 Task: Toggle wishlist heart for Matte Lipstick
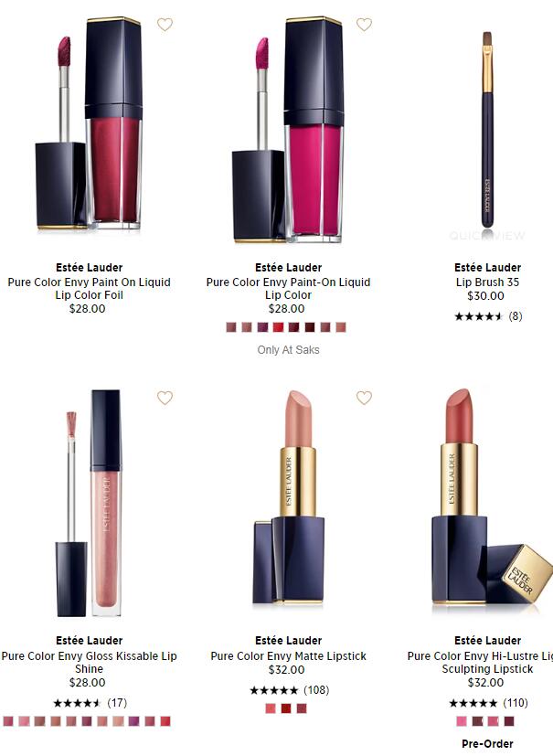(364, 398)
